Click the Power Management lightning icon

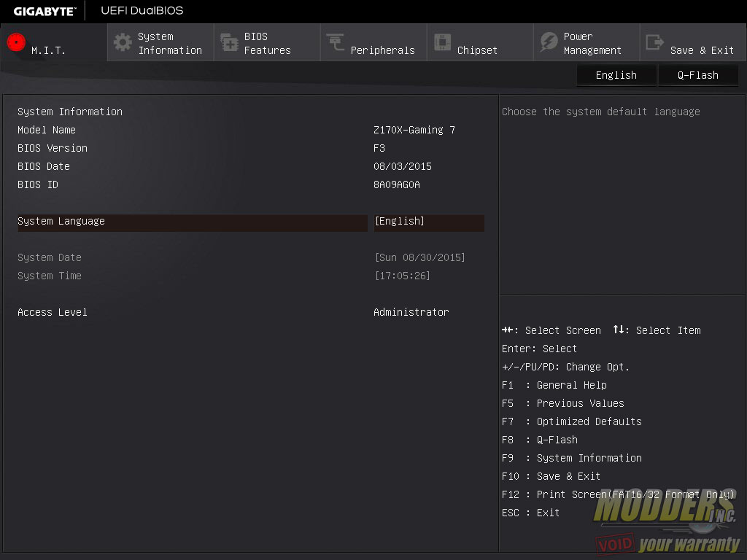pyautogui.click(x=549, y=42)
